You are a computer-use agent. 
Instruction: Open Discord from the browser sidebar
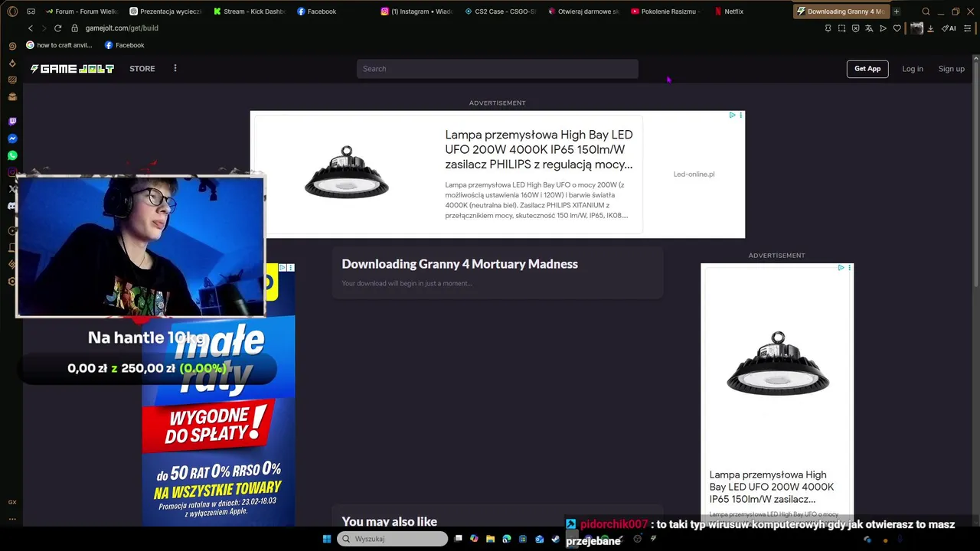12,206
